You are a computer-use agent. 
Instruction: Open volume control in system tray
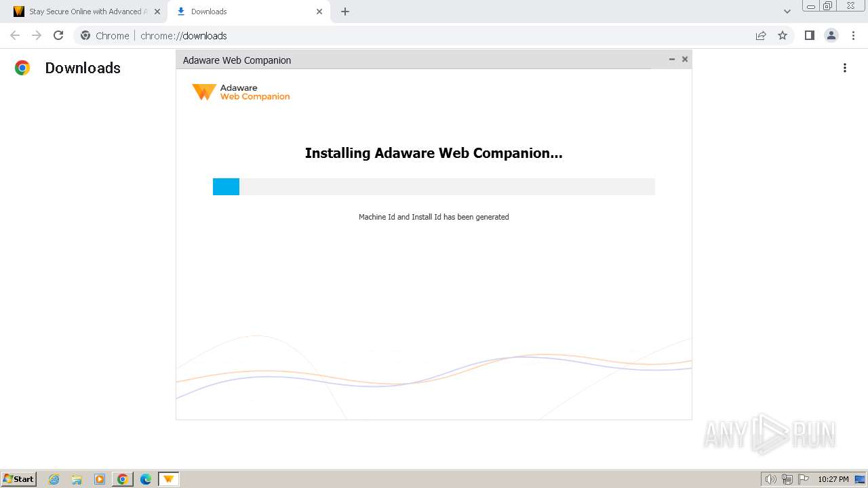tap(770, 479)
